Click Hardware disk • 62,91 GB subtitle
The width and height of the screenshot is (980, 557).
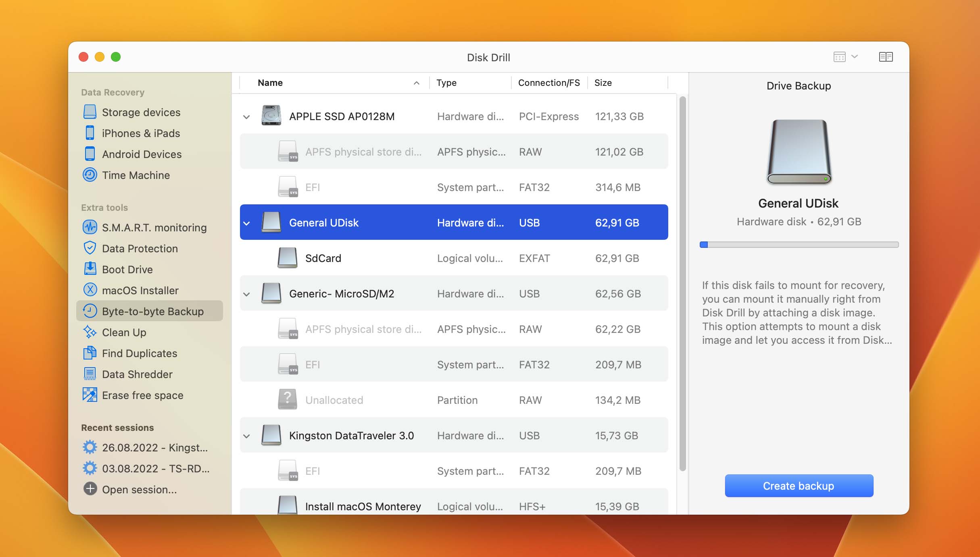tap(799, 221)
